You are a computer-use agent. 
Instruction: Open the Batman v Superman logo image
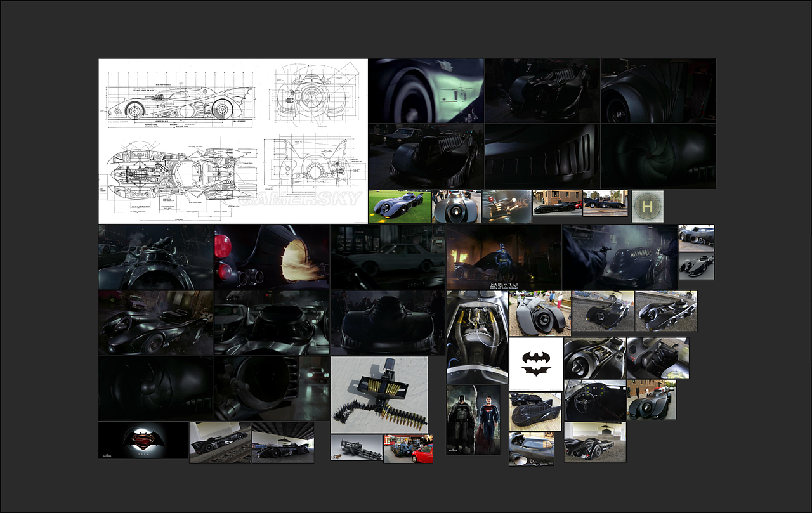click(x=143, y=440)
